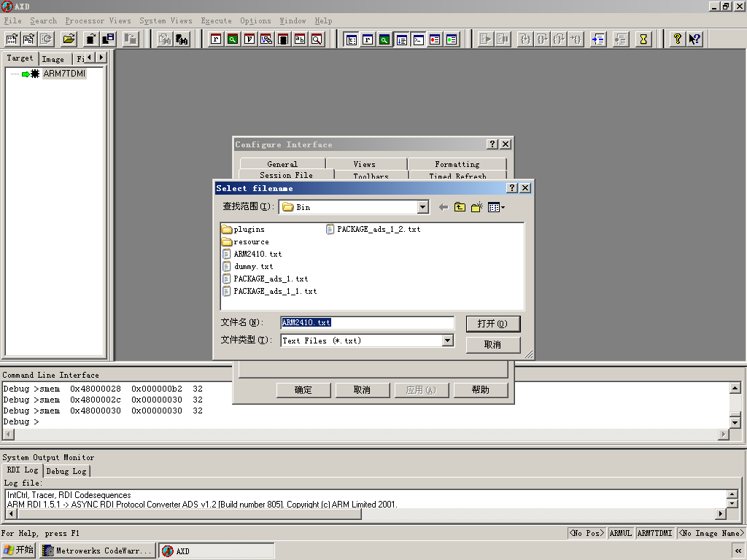This screenshot has width=747, height=560.
Task: Switch to the Formatting tab
Action: tap(457, 164)
